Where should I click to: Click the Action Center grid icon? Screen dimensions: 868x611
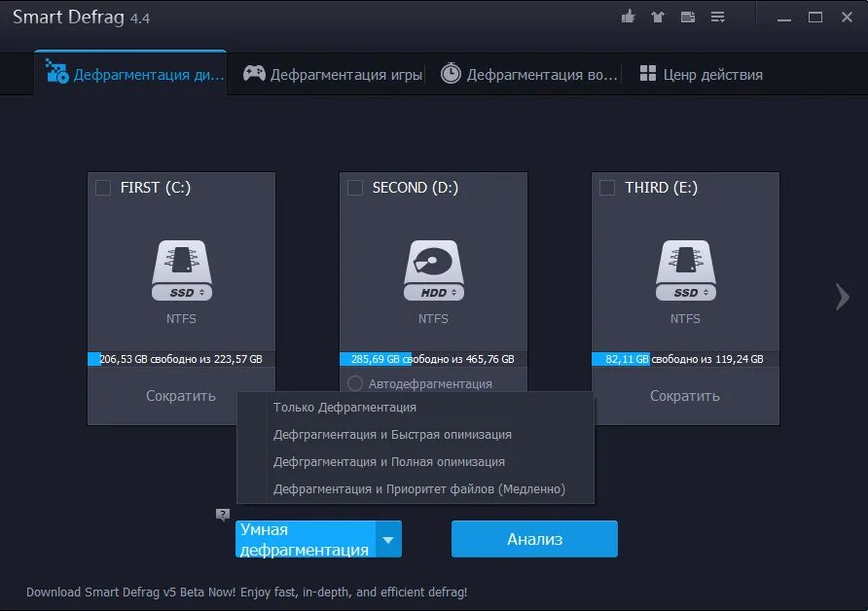[x=648, y=73]
